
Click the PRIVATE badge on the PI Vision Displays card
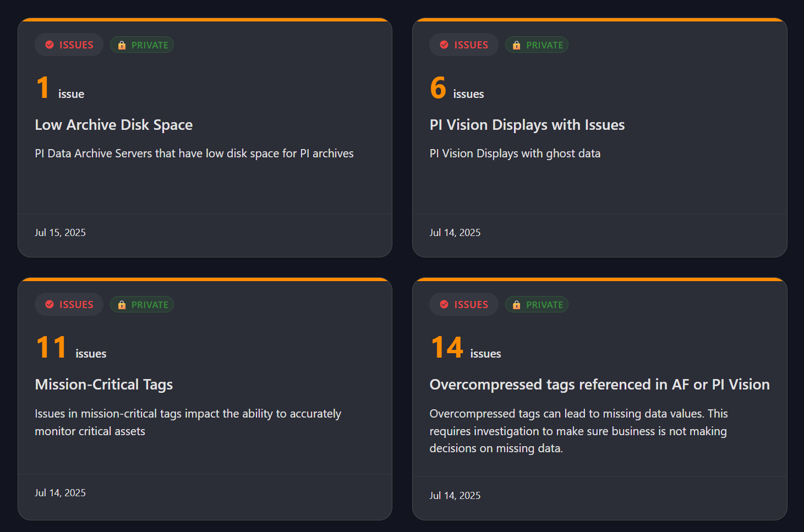[x=537, y=45]
